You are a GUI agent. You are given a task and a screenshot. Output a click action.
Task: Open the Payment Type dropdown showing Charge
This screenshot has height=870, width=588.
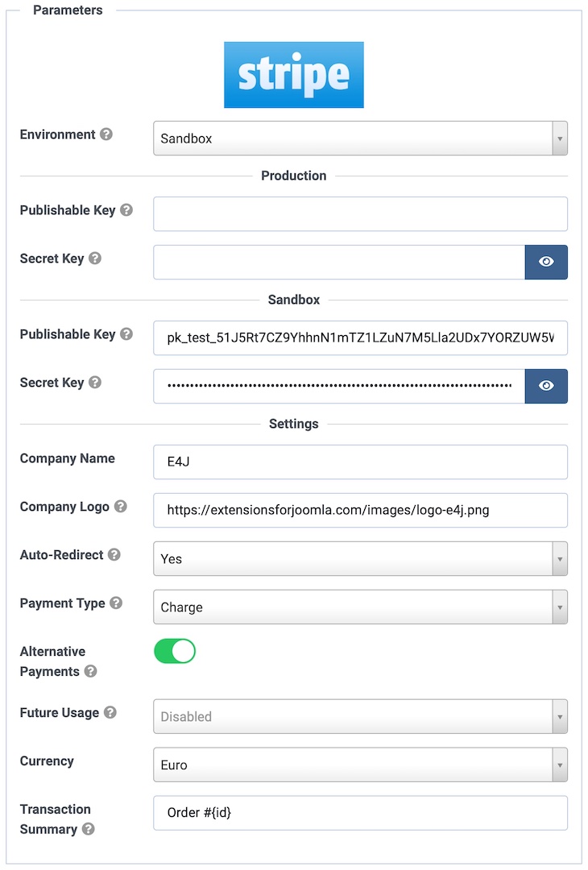point(360,607)
